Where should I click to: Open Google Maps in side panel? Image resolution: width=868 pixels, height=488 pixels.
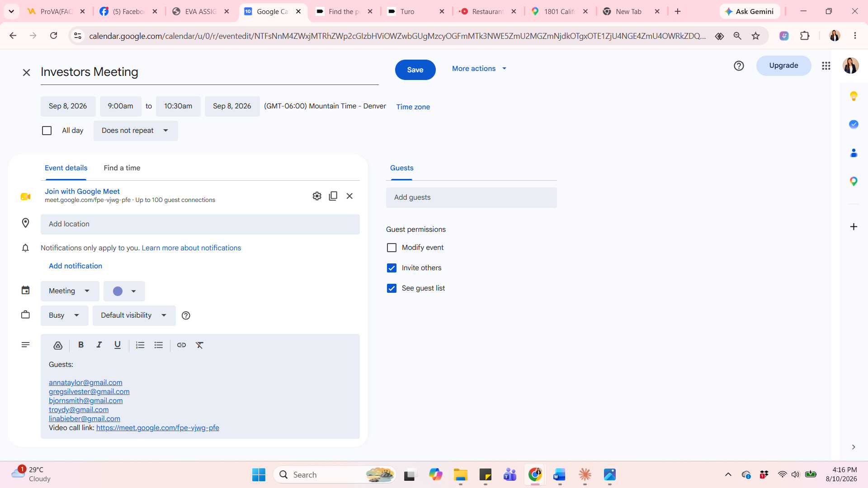[854, 181]
